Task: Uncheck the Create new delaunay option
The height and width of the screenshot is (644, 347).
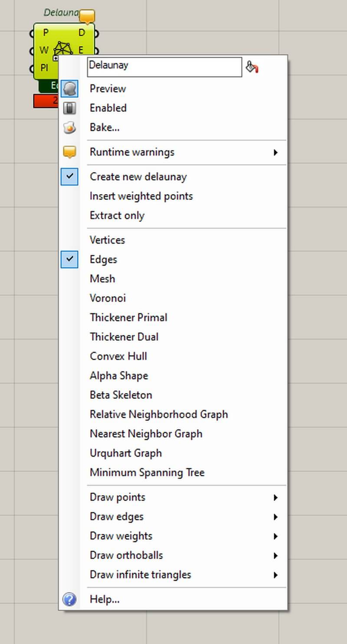Action: [138, 177]
